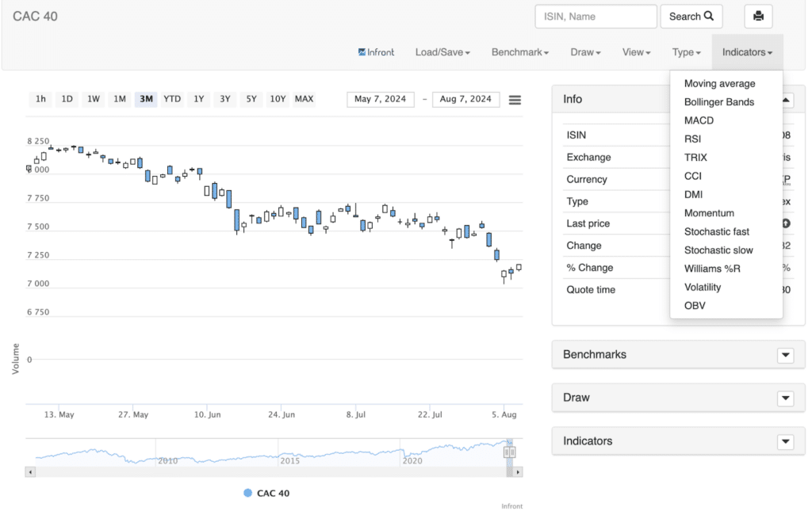This screenshot has width=812, height=515.
Task: Select Momentum indicator
Action: pos(709,213)
